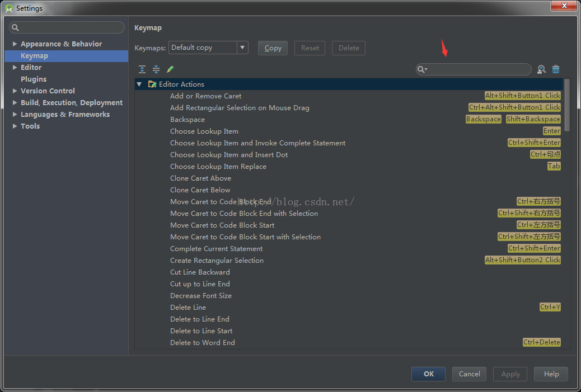Viewport: 581px width, 392px height.
Task: Select the Cut up to Line End action
Action: tap(349, 284)
